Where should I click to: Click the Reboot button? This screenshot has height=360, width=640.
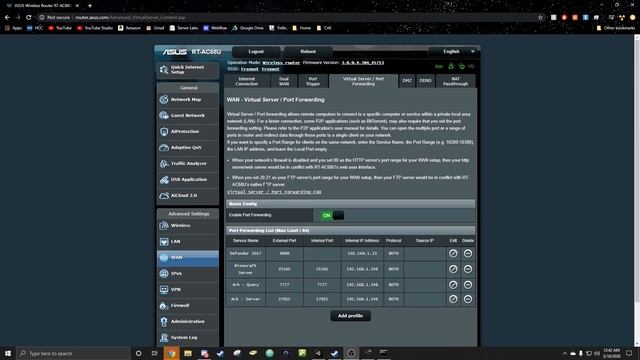[308, 51]
